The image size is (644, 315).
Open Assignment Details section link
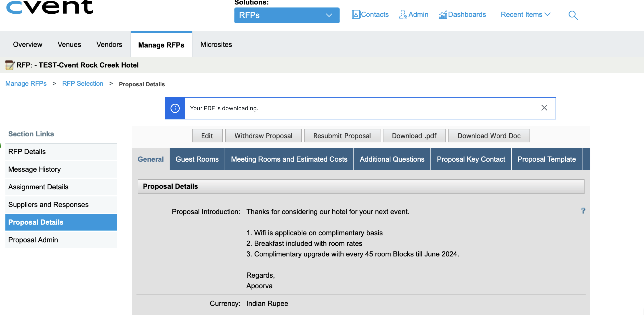coord(61,187)
